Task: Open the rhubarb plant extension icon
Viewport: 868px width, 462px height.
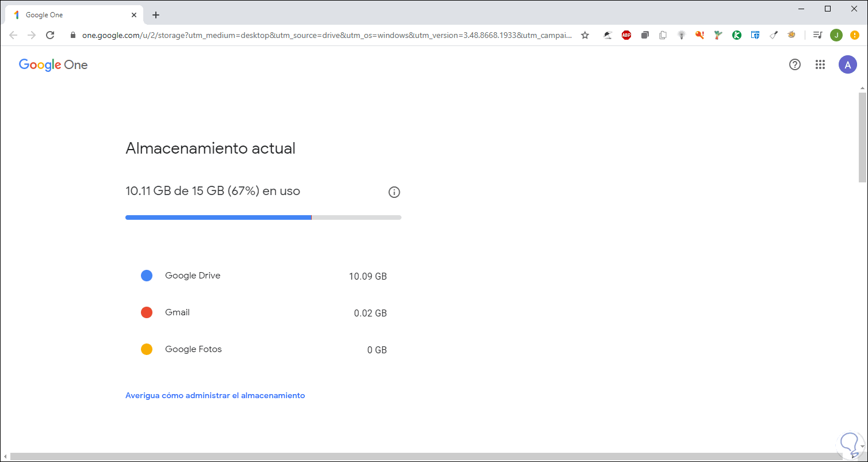Action: point(718,35)
